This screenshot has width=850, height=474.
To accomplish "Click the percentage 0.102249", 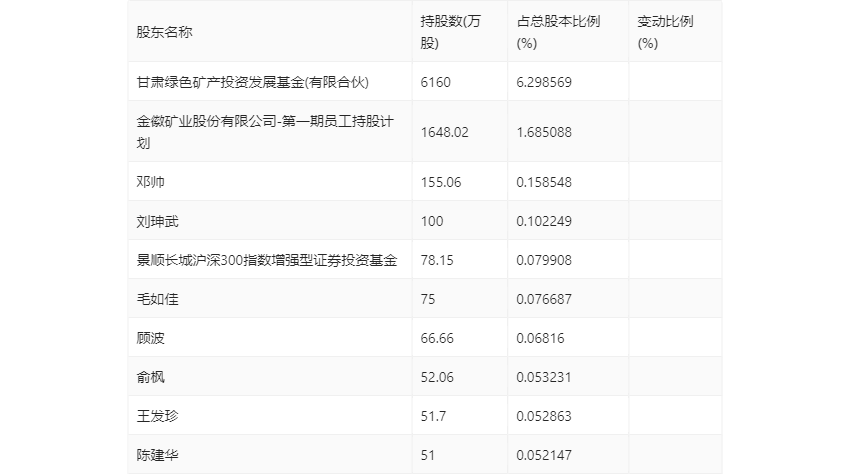I will pyautogui.click(x=544, y=221).
